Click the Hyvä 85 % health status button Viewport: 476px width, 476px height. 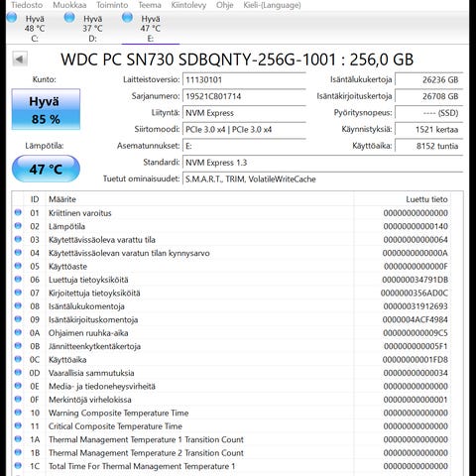coord(46,109)
